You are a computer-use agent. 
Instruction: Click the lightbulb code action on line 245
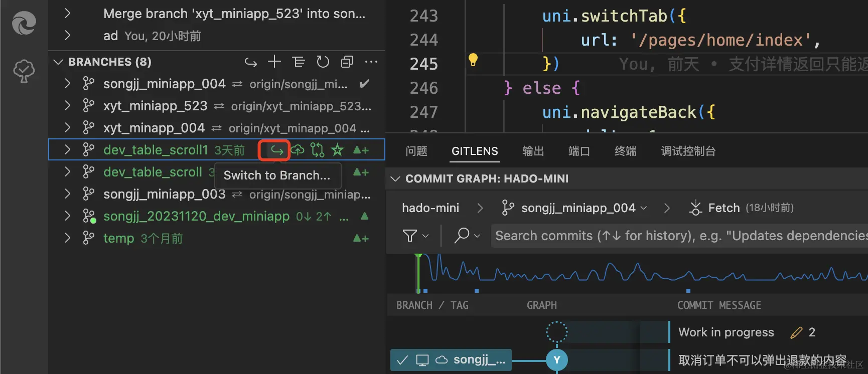(473, 60)
